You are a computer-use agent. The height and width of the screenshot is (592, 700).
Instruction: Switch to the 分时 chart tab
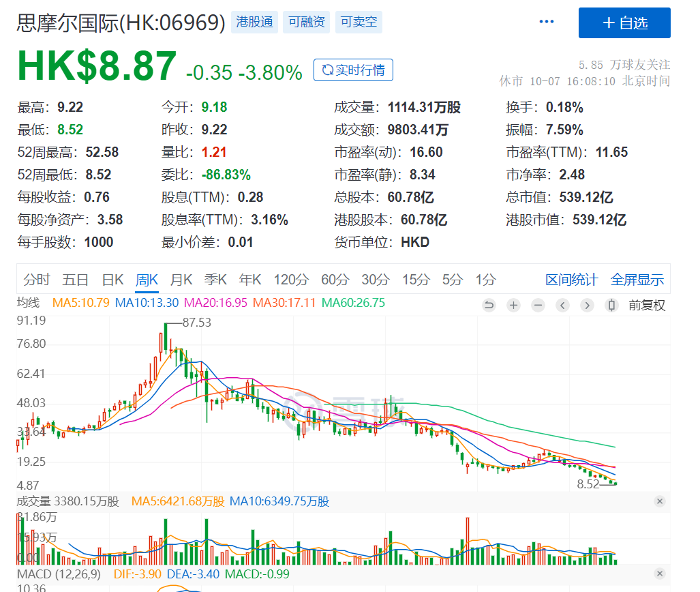click(x=37, y=280)
